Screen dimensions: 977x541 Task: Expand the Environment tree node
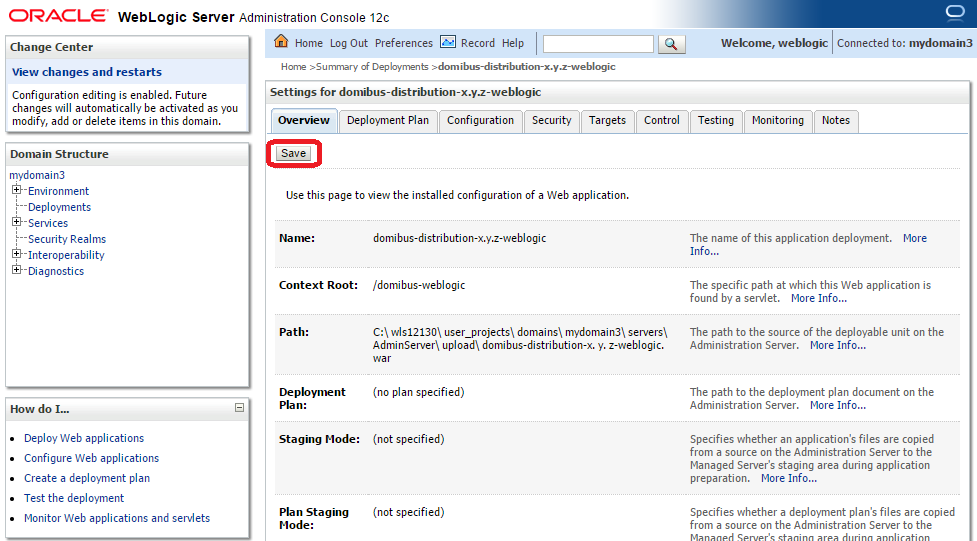[x=17, y=189]
